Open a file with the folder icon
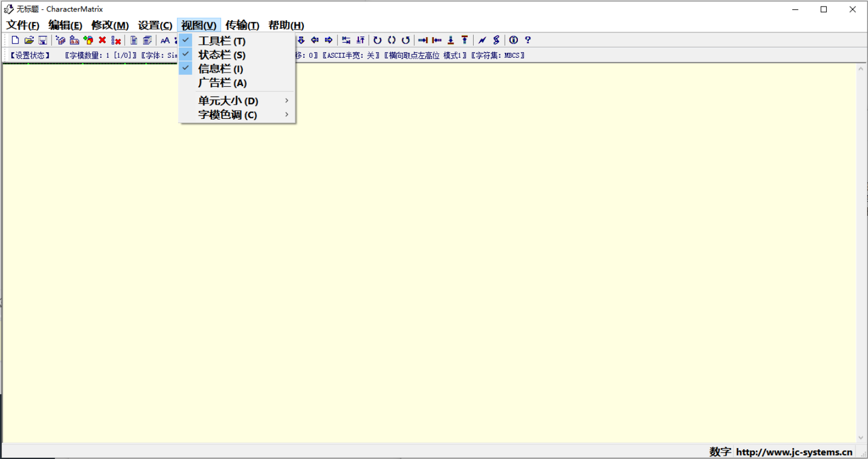The image size is (868, 459). pos(29,40)
